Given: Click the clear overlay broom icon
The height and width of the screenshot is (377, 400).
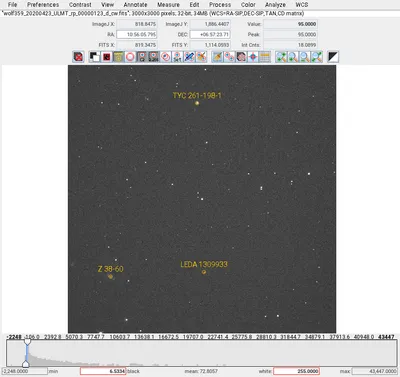Looking at the screenshot, I should tap(217, 57).
